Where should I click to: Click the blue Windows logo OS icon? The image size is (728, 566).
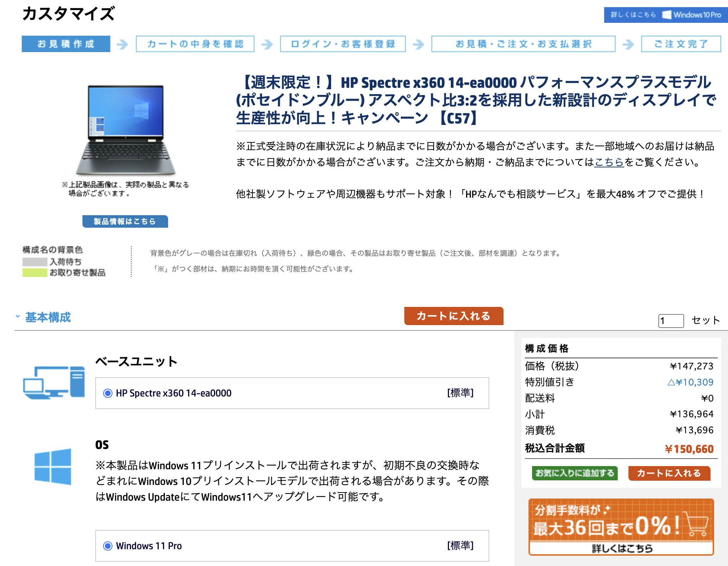click(53, 466)
